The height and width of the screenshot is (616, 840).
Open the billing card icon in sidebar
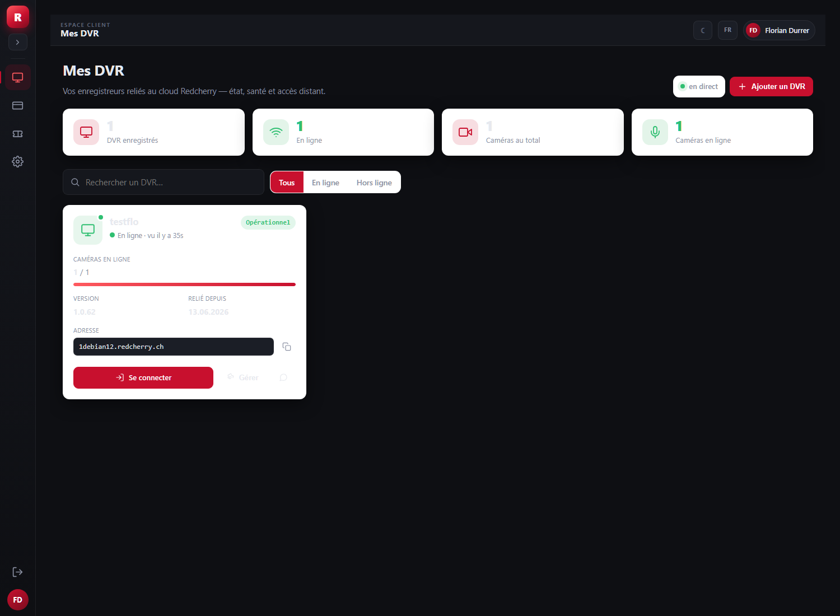pyautogui.click(x=18, y=105)
